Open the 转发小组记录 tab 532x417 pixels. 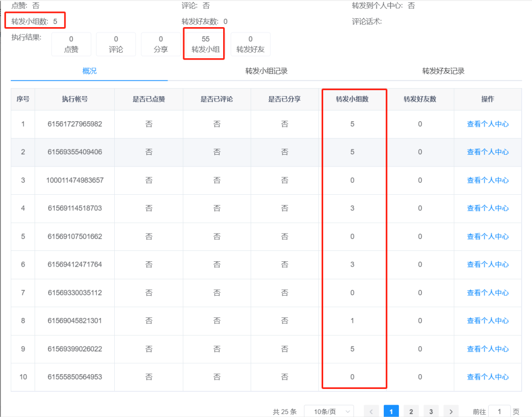266,71
